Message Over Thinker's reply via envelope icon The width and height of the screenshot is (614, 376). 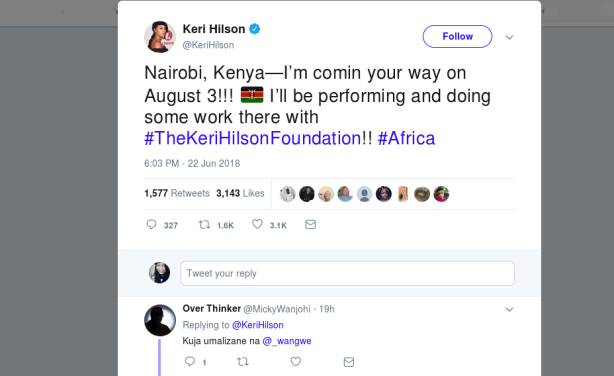[x=349, y=362]
